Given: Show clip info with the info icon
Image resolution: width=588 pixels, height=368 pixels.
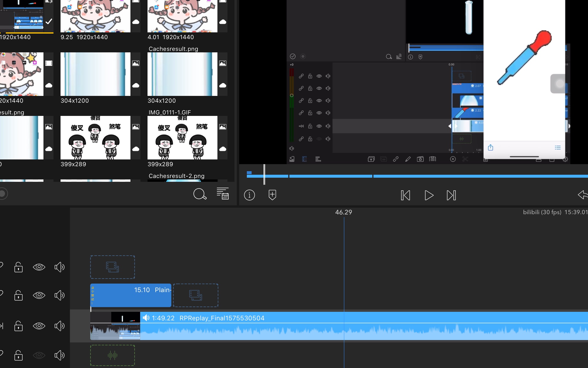Looking at the screenshot, I should pos(249,195).
